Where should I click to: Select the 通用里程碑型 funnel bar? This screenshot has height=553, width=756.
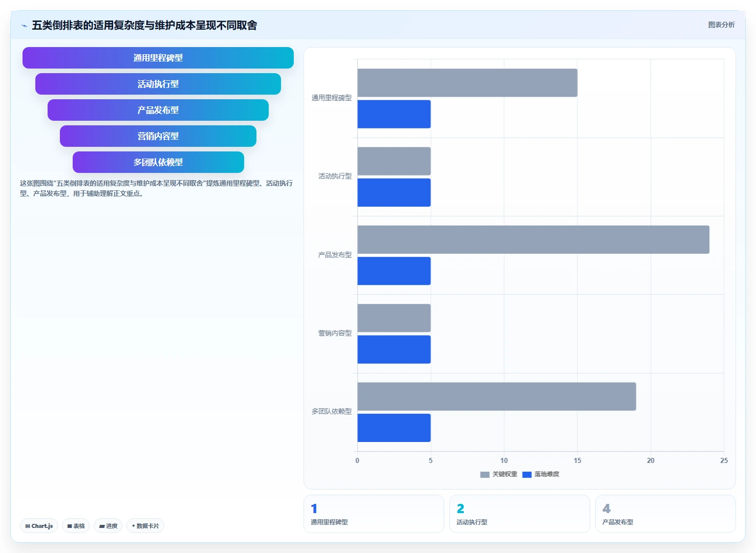point(158,58)
